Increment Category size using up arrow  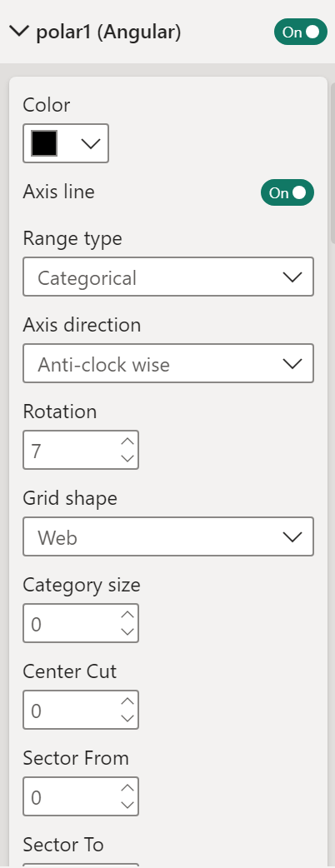[x=127, y=615]
